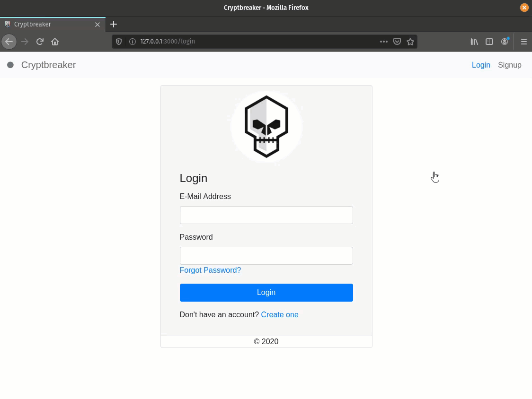
Task: Open the Signup nav link
Action: (510, 65)
